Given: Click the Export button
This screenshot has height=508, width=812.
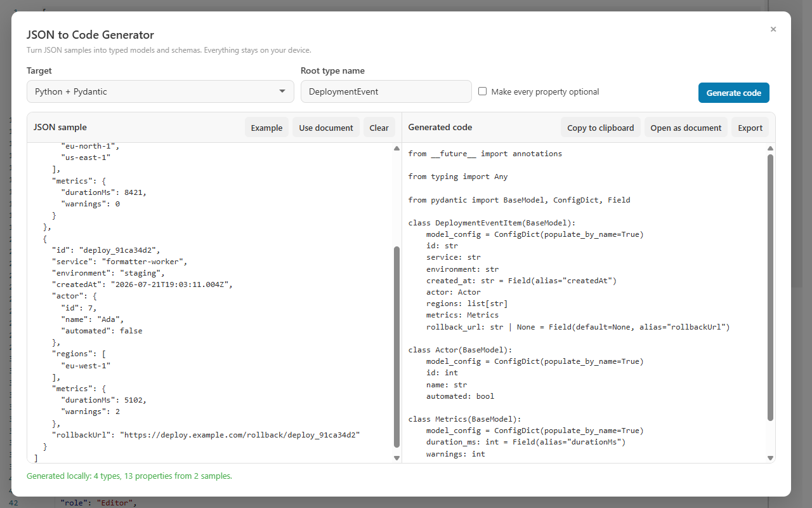Looking at the screenshot, I should coord(750,128).
